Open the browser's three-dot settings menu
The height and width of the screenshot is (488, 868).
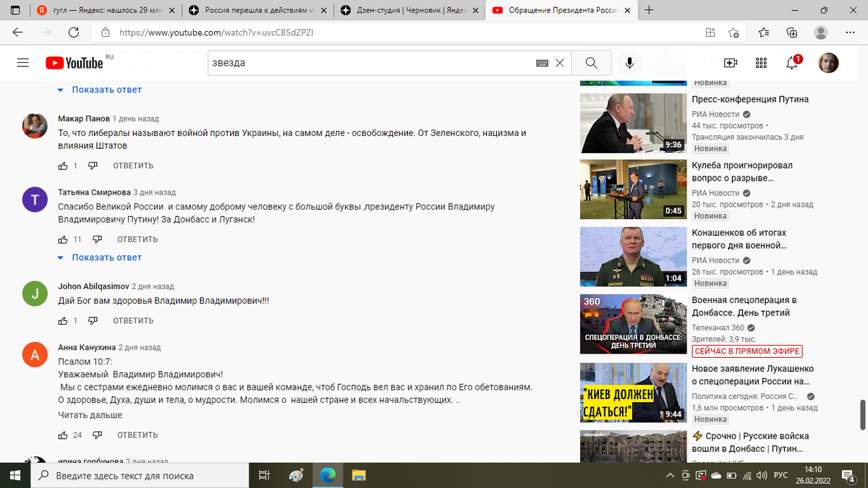[x=849, y=33]
